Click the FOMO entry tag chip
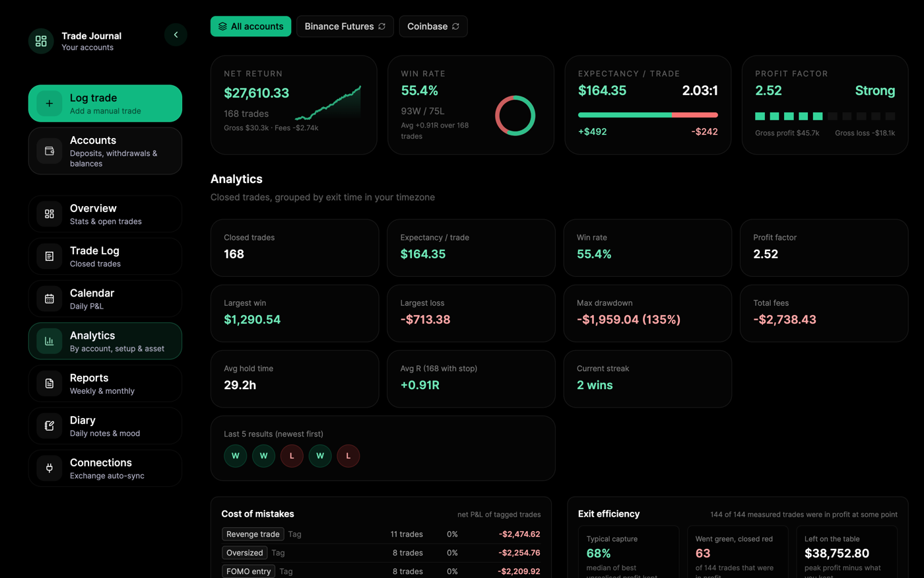 (x=248, y=571)
